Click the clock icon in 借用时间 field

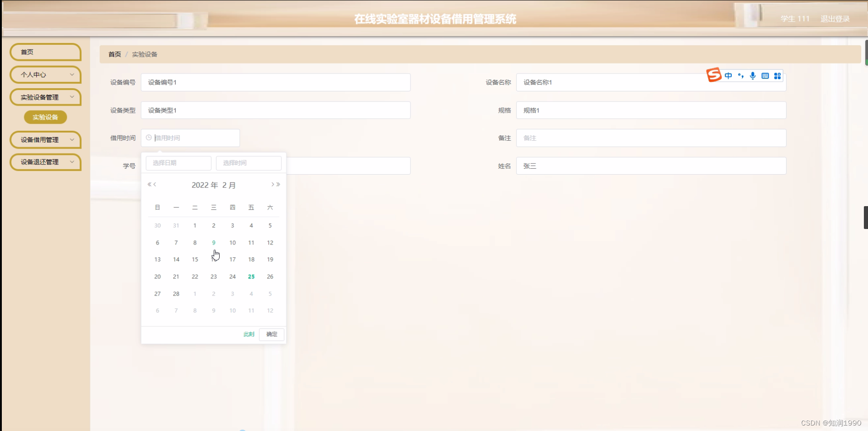(x=148, y=138)
